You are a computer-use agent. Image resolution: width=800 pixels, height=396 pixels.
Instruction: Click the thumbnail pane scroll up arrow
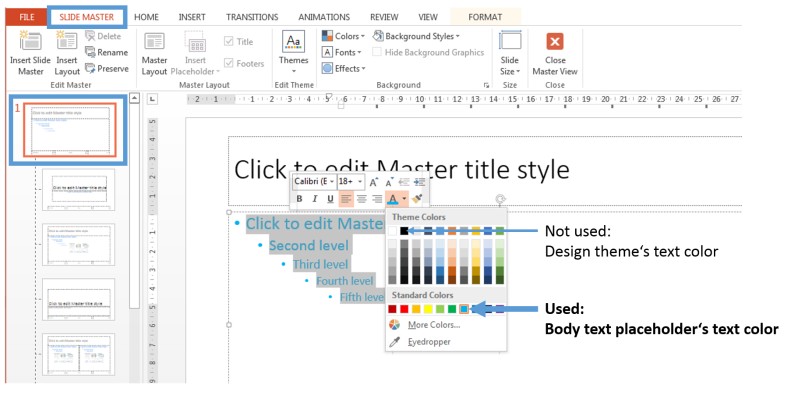(134, 98)
